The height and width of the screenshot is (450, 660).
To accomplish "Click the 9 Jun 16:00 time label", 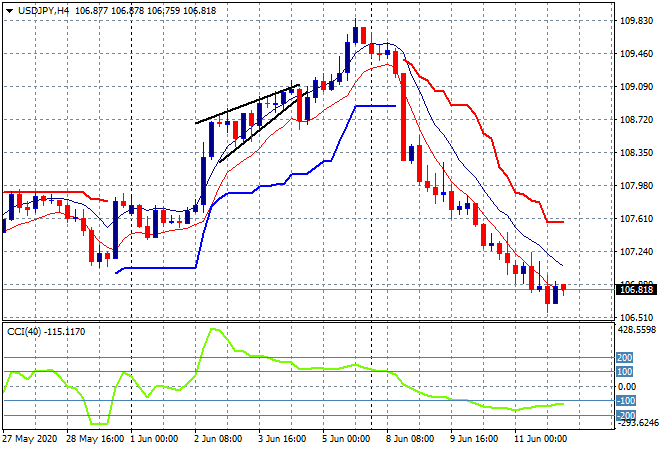I will 474,439.
